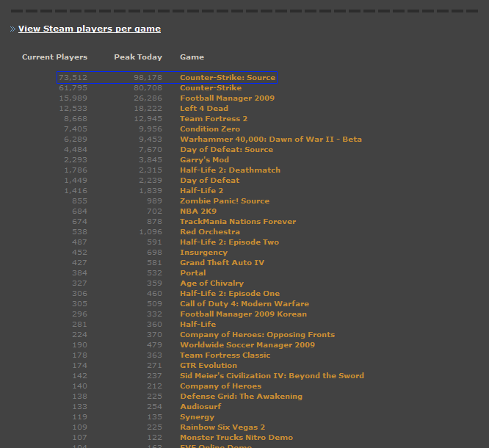Viewport: 489px width, 448px height.
Task: Select the peak value 702 for NBA 2K9
Action: click(155, 212)
